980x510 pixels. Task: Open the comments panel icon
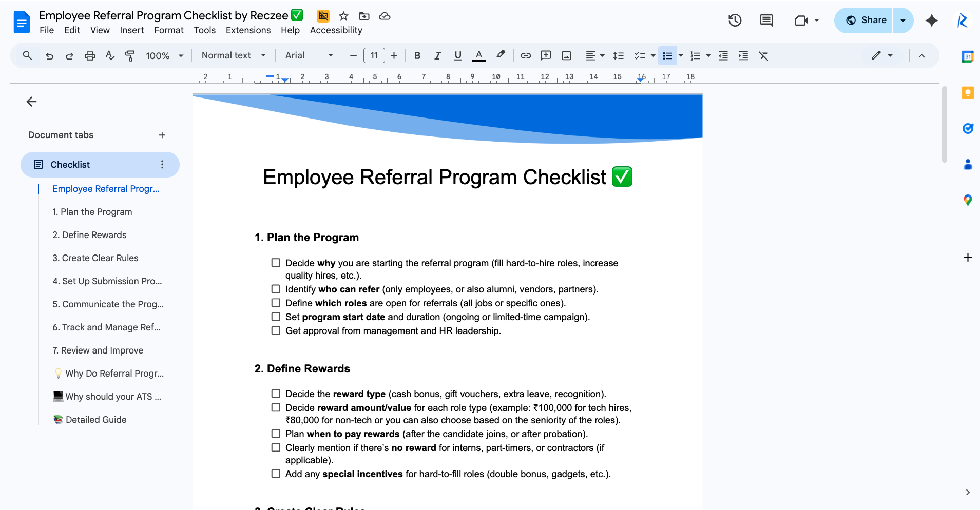click(x=766, y=21)
